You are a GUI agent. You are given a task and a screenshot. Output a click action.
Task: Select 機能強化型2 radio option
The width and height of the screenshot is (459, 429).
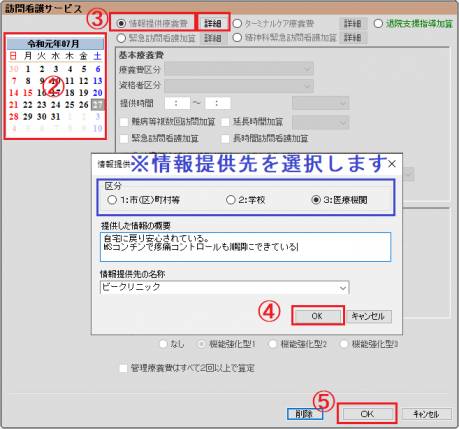pos(272,344)
